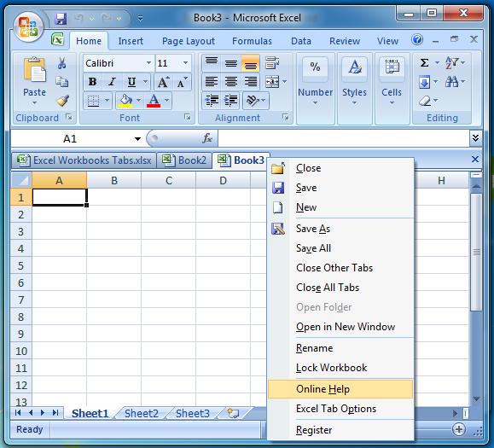Click the Merge and Center icon

[272, 82]
